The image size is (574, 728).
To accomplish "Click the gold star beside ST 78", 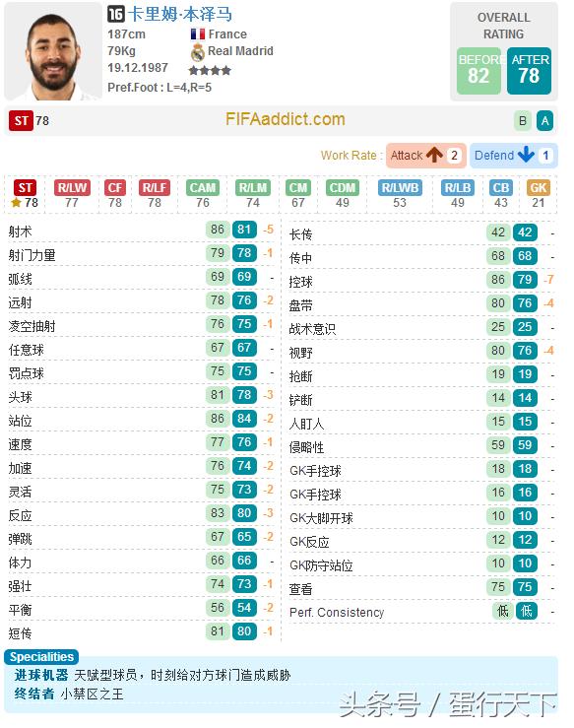I will click(x=17, y=202).
